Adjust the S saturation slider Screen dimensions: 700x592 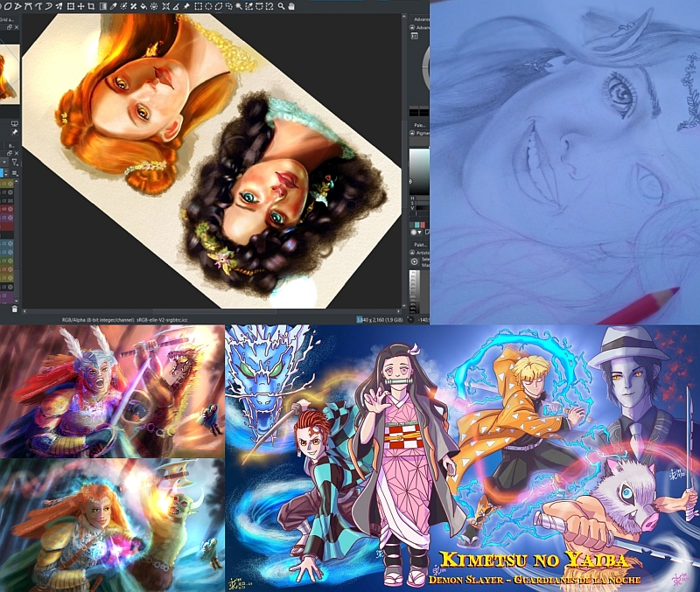pos(423,203)
